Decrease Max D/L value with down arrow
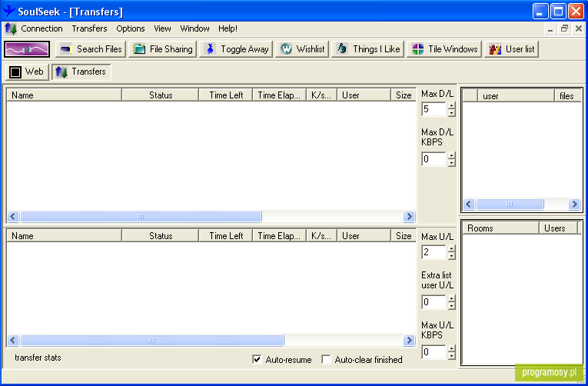The height and width of the screenshot is (386, 588). pos(451,113)
